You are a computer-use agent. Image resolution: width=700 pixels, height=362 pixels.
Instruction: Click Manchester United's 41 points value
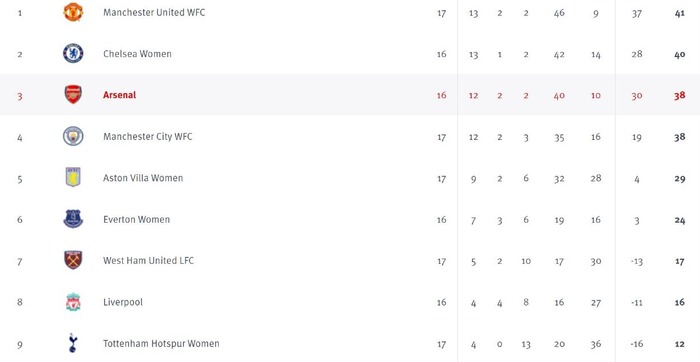tap(679, 13)
